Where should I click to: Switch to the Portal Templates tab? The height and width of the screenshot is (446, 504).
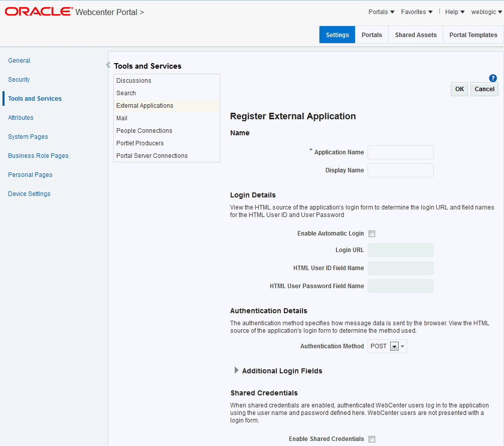pyautogui.click(x=473, y=35)
